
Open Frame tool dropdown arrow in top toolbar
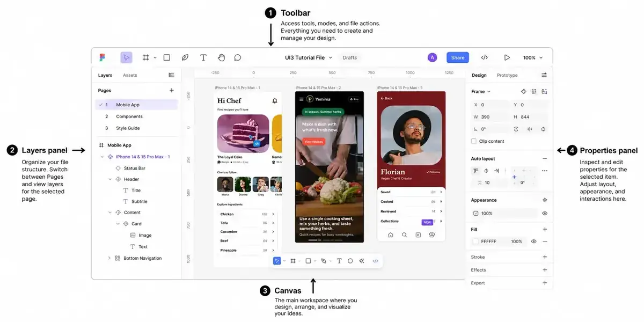tap(155, 57)
